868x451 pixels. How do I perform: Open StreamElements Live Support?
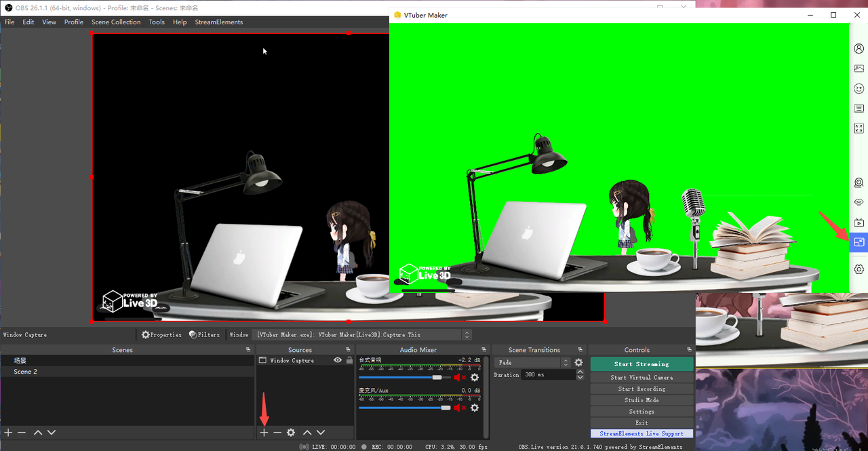[641, 433]
